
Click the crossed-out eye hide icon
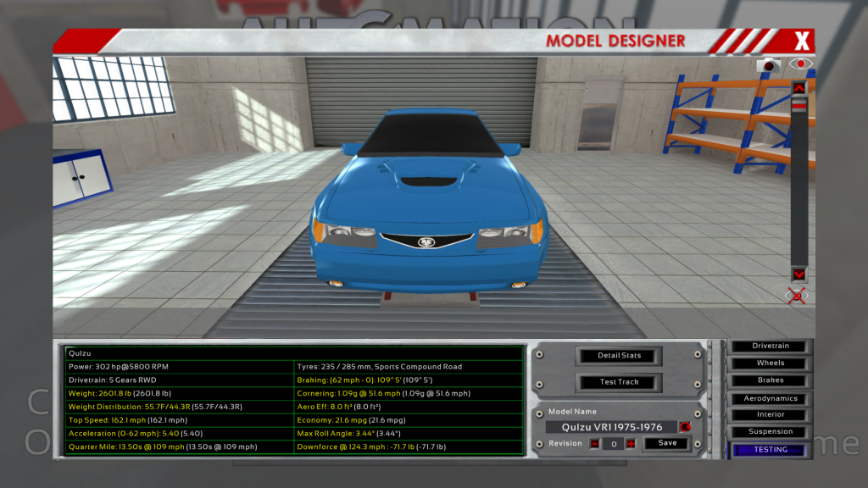click(x=798, y=295)
